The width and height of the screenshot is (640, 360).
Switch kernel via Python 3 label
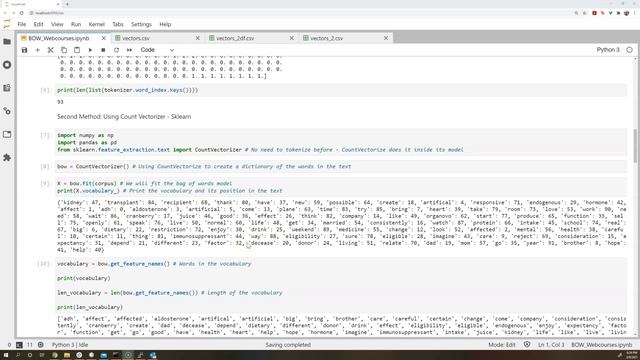[608, 50]
